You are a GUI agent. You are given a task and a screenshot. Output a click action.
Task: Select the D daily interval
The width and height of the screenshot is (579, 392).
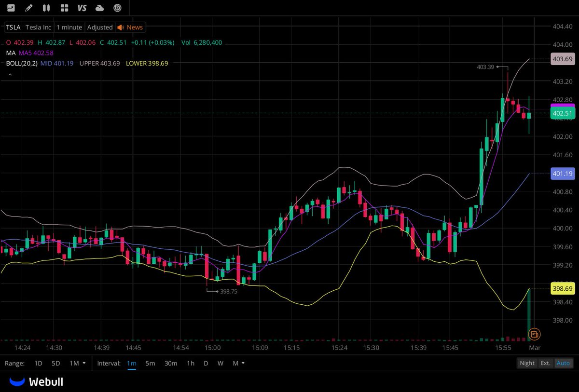206,363
